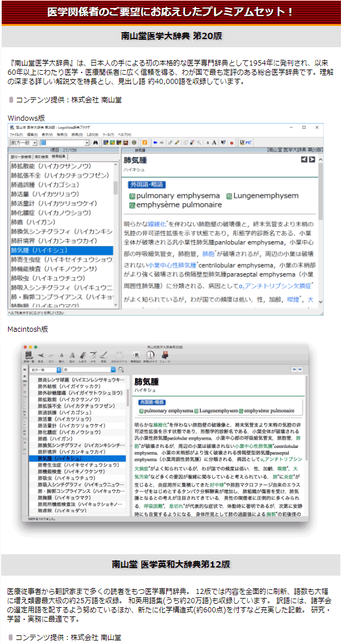Image resolution: width=345 pixels, height=644 pixels.
Task: Select highlighted 肺気腫（ハイキシュ） in Windows list
Action: [x=62, y=250]
